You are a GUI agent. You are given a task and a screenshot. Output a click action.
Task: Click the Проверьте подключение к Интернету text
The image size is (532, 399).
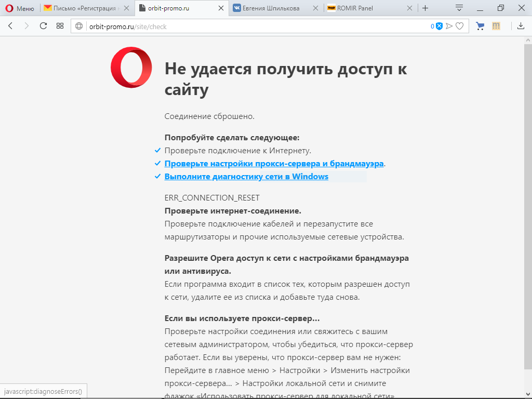238,151
